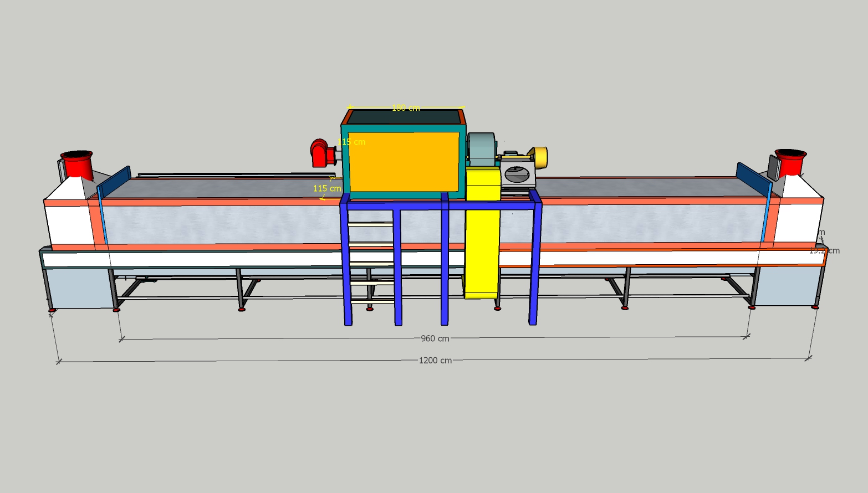The width and height of the screenshot is (868, 493).
Task: Click the dark top face of the teal box
Action: click(405, 117)
